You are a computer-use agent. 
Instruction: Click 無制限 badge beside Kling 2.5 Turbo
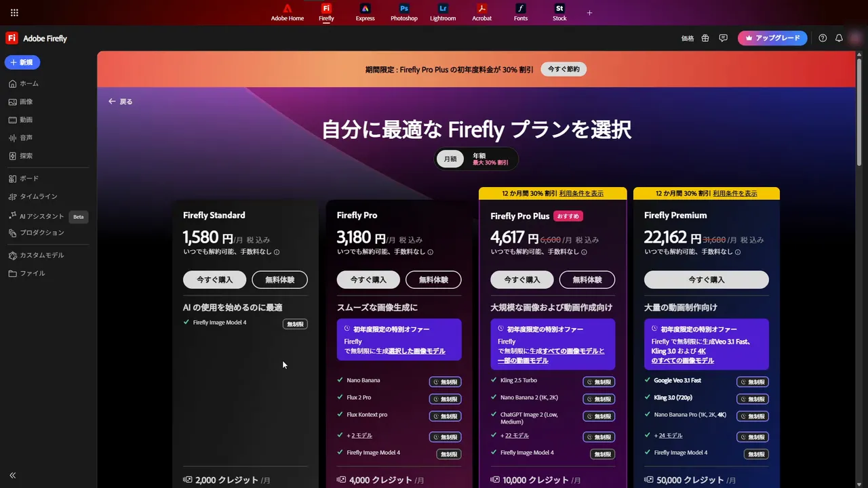599,382
